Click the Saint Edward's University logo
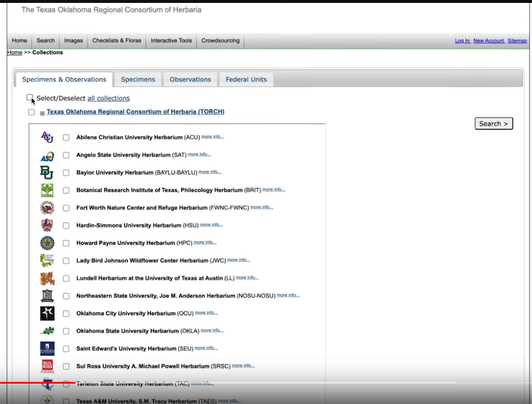 [x=47, y=349]
